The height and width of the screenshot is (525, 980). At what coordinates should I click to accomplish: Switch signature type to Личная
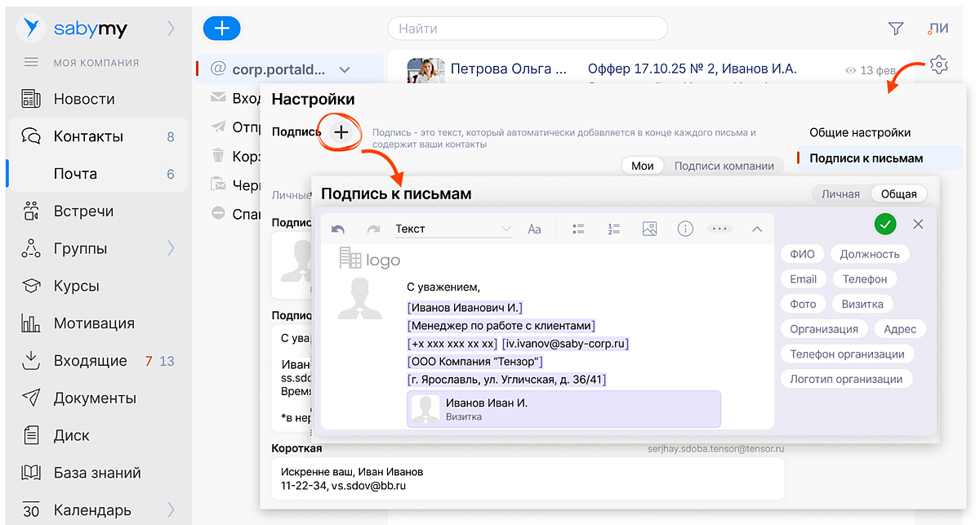(x=840, y=194)
